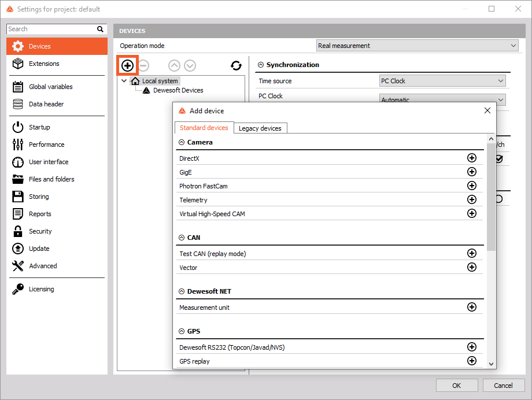532x400 pixels.
Task: Open the Extensions settings section
Action: (x=57, y=64)
